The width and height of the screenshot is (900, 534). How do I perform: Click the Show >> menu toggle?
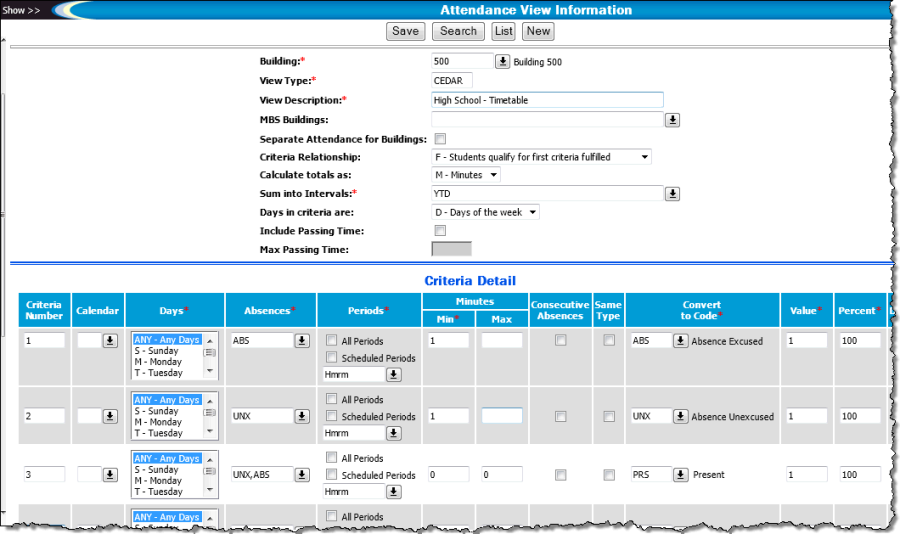click(22, 10)
